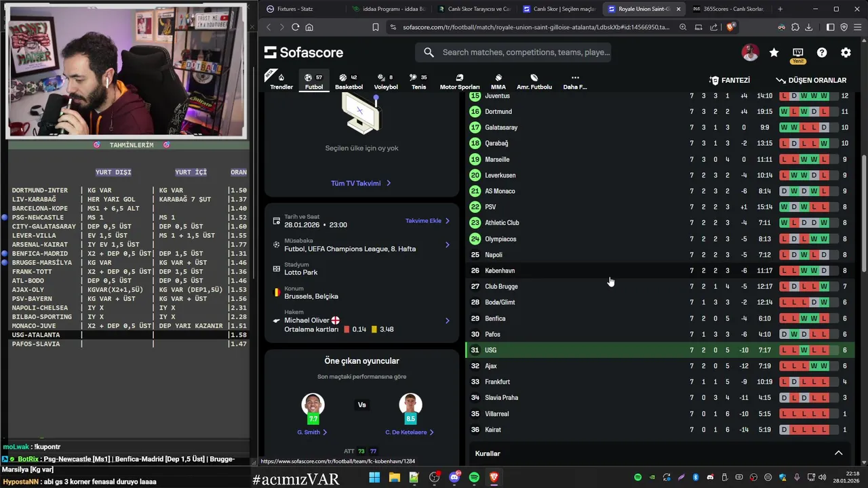
Task: Open the Sofascore help icon
Action: point(822,52)
